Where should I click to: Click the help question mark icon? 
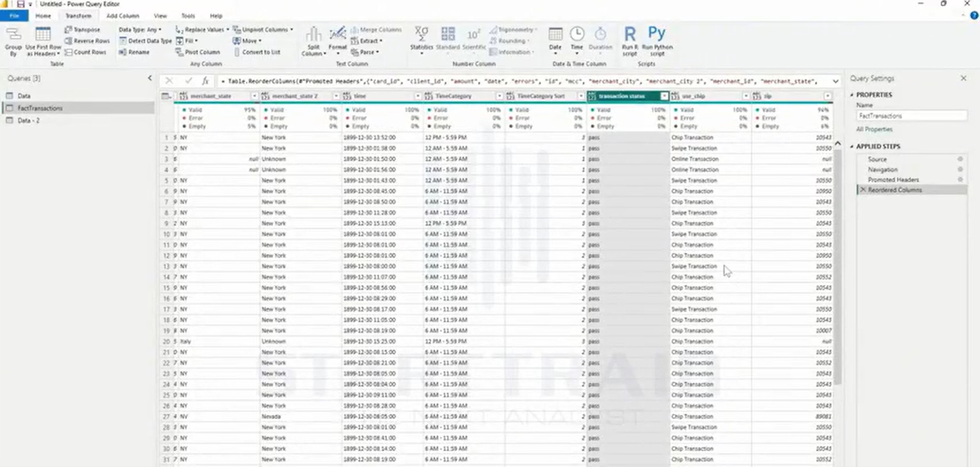click(974, 15)
